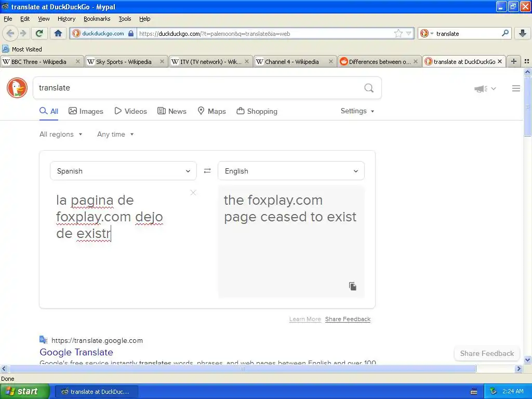The image size is (532, 399).
Task: Click the vertical scrollbar thumb
Action: click(527, 106)
